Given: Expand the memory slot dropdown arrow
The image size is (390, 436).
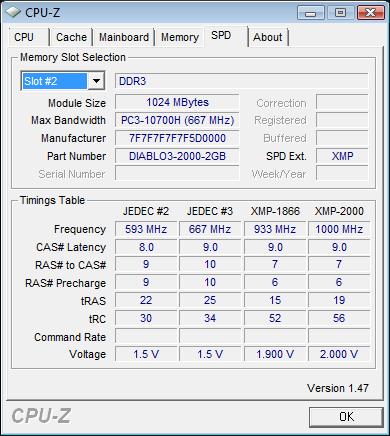Looking at the screenshot, I should pyautogui.click(x=96, y=81).
